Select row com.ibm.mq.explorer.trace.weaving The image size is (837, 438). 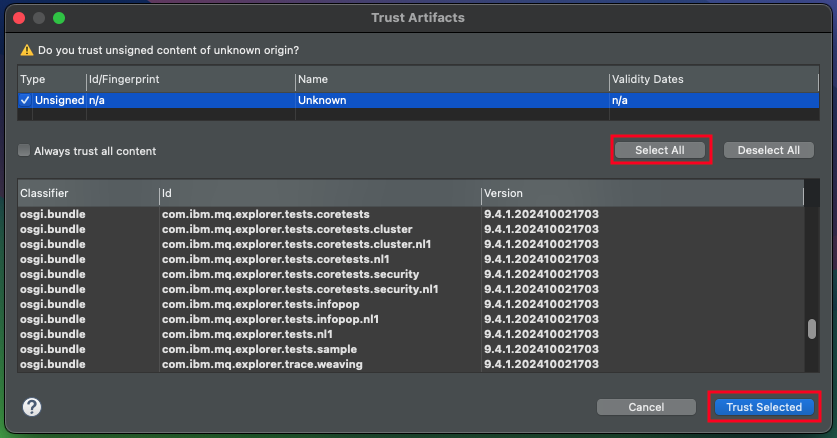(411, 364)
